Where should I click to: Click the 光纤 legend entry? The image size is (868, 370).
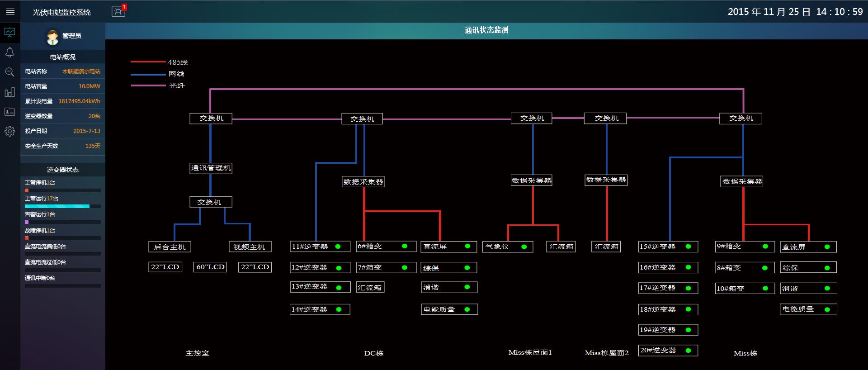click(158, 85)
